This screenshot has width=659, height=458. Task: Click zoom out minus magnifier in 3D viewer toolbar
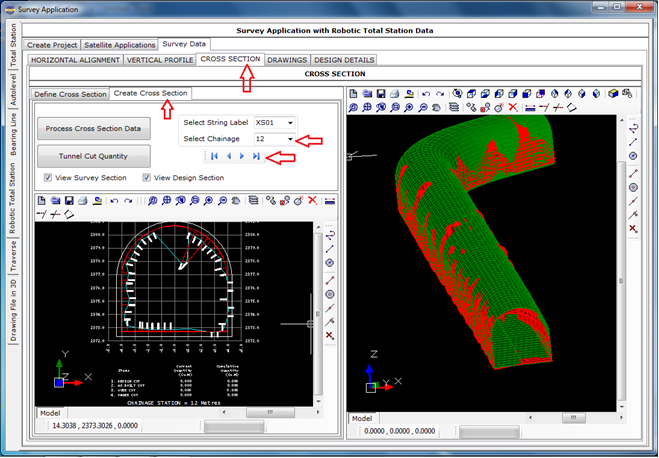(x=423, y=108)
